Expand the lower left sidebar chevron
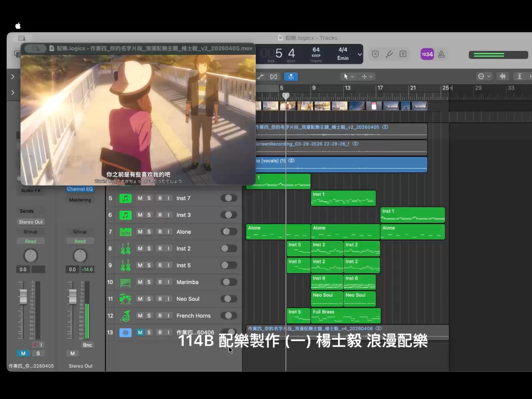Viewport: 532px width, 399px height. pyautogui.click(x=13, y=93)
